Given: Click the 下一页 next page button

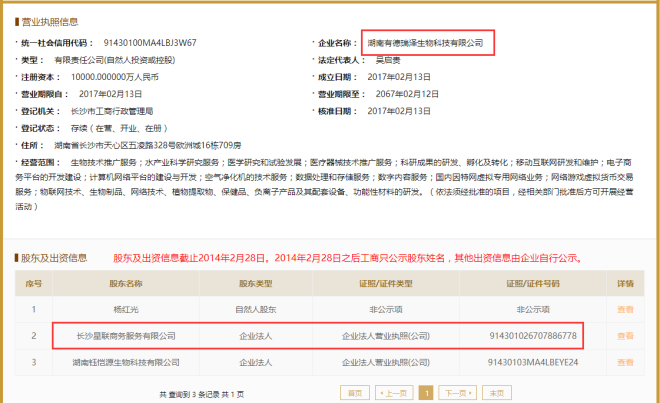Looking at the screenshot, I should coord(458,393).
